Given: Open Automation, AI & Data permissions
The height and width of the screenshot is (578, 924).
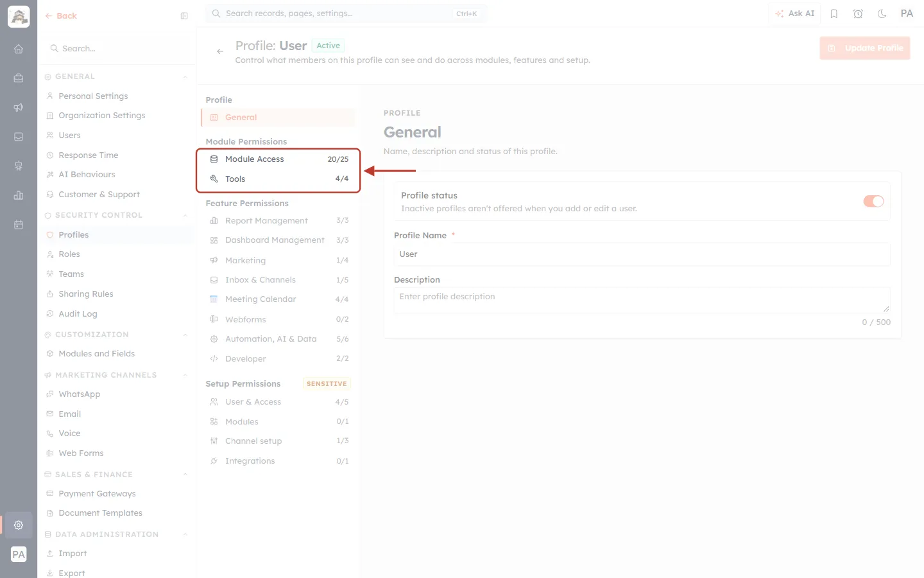Looking at the screenshot, I should pyautogui.click(x=278, y=339).
